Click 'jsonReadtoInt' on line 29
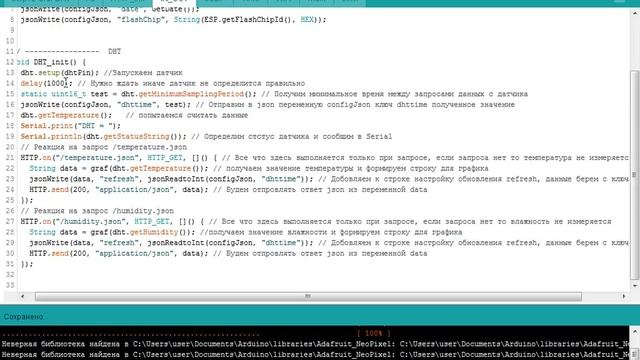This screenshot has height=360, width=640. click(176, 242)
